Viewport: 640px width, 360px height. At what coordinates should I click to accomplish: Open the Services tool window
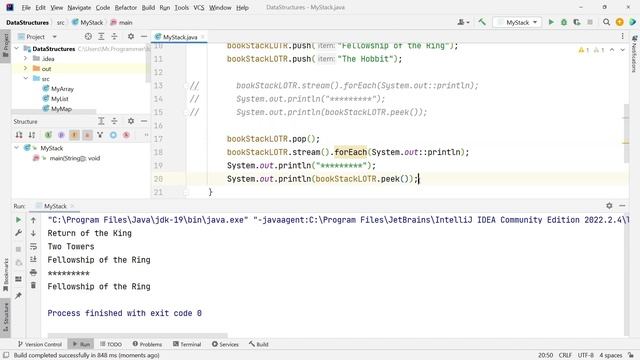point(225,344)
